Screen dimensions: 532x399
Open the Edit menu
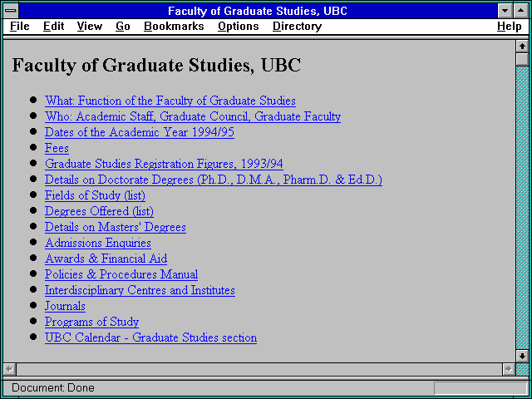[x=53, y=27]
